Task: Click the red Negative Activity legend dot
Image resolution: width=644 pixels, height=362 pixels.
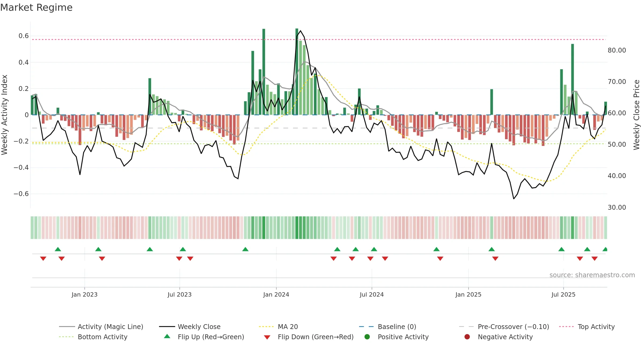Action: 467,337
